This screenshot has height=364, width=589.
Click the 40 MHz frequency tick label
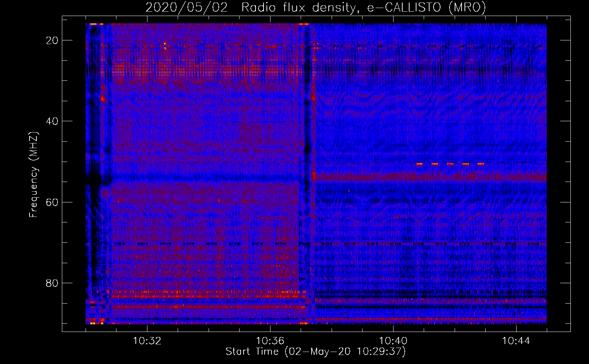point(52,121)
